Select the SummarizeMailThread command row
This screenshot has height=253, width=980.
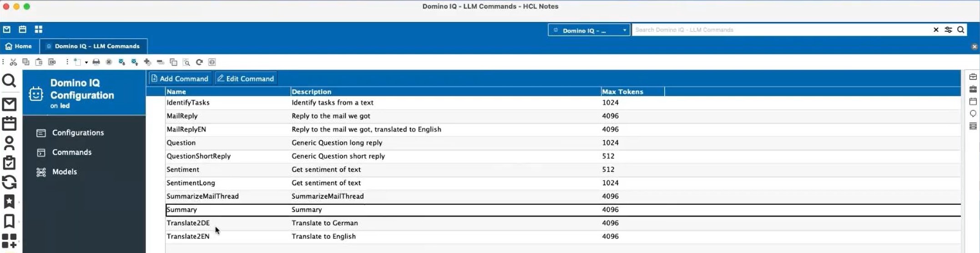(563, 197)
